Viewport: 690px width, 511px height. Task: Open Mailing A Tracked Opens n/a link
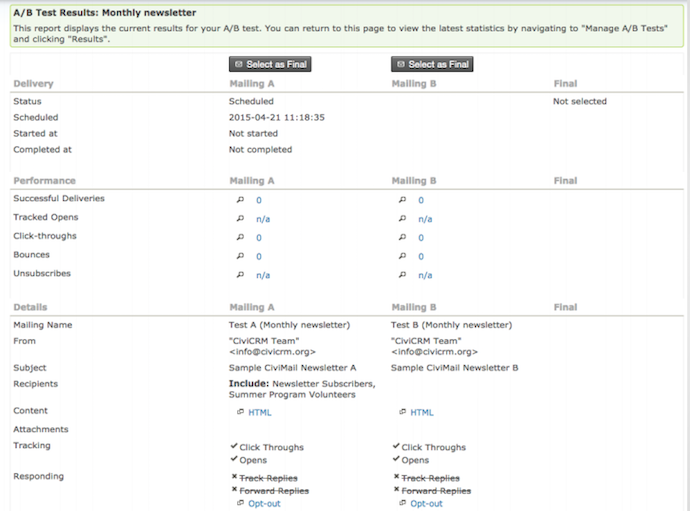(x=263, y=219)
